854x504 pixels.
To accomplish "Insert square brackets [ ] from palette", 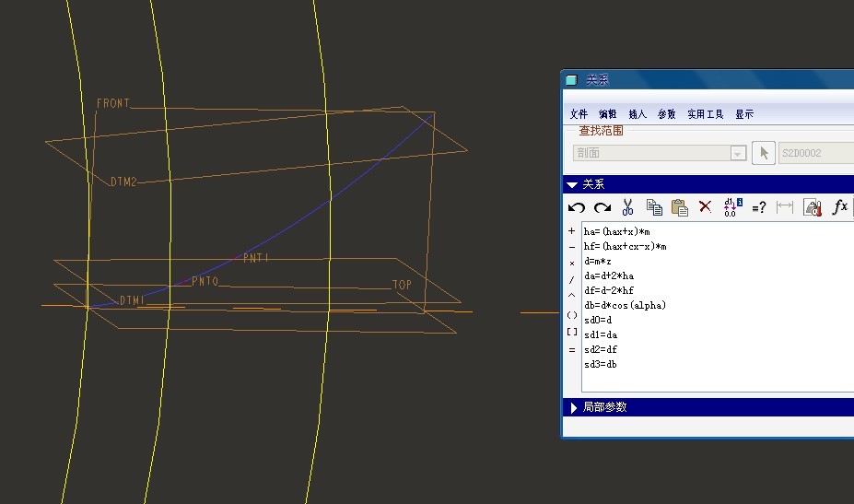I will (572, 332).
